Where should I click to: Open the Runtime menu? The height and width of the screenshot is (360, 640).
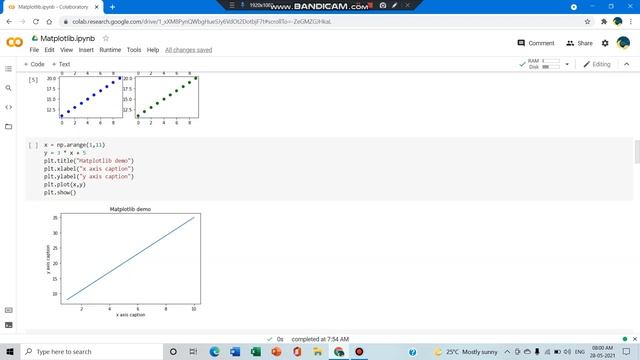tap(110, 50)
